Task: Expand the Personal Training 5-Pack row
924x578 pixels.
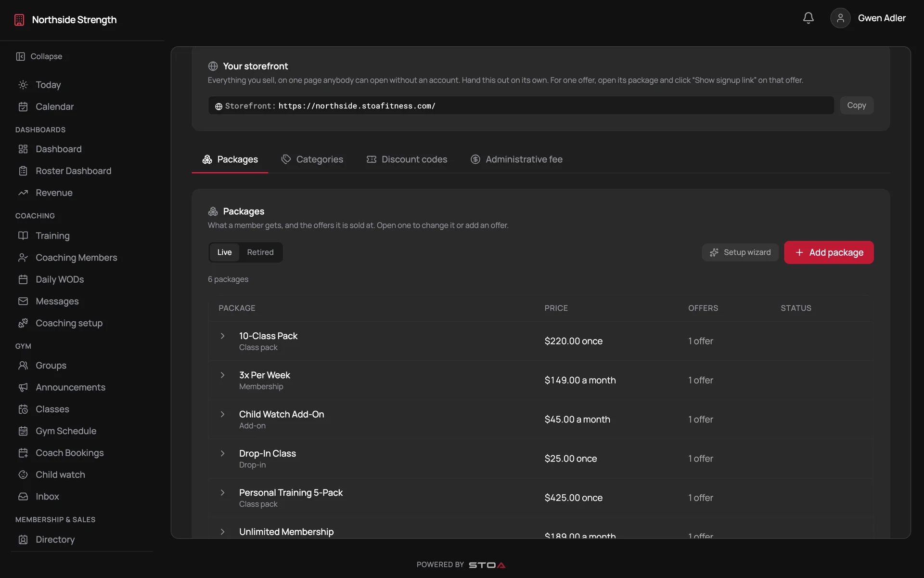Action: tap(222, 493)
